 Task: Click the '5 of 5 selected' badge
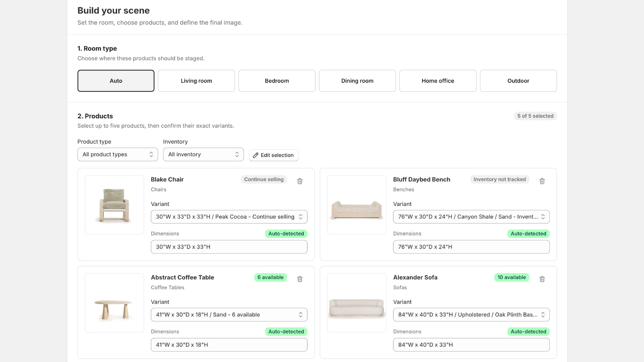tap(535, 116)
